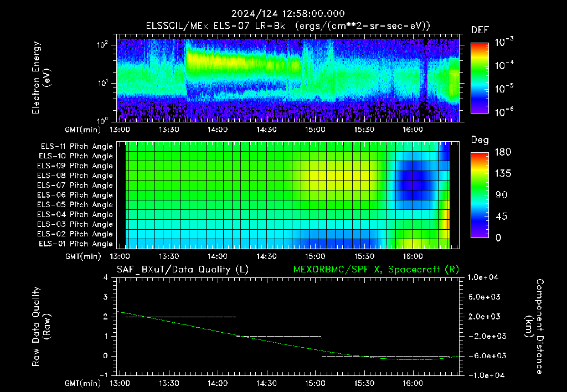Click the white data quality line at level 1
Screen dimensions: 567x392
pyautogui.click(x=279, y=336)
